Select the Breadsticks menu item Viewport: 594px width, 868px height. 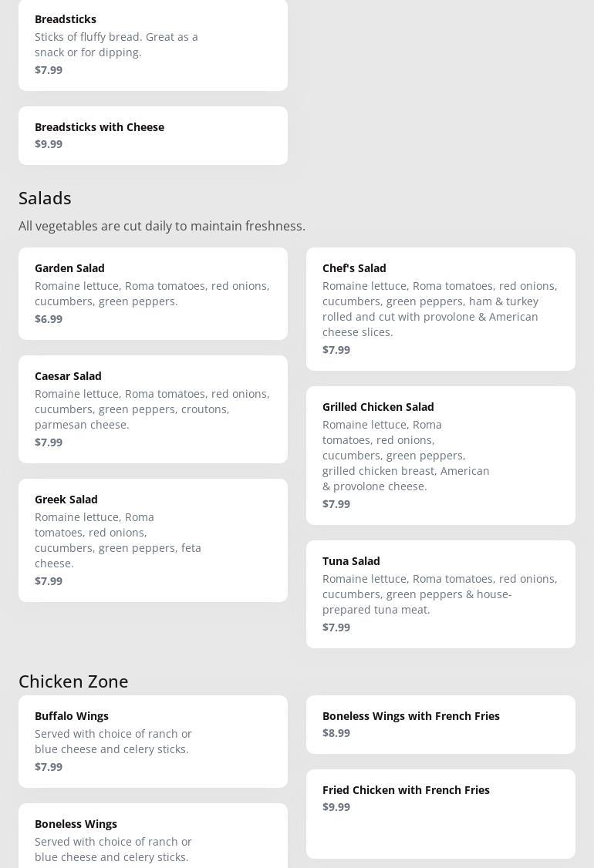point(153,44)
